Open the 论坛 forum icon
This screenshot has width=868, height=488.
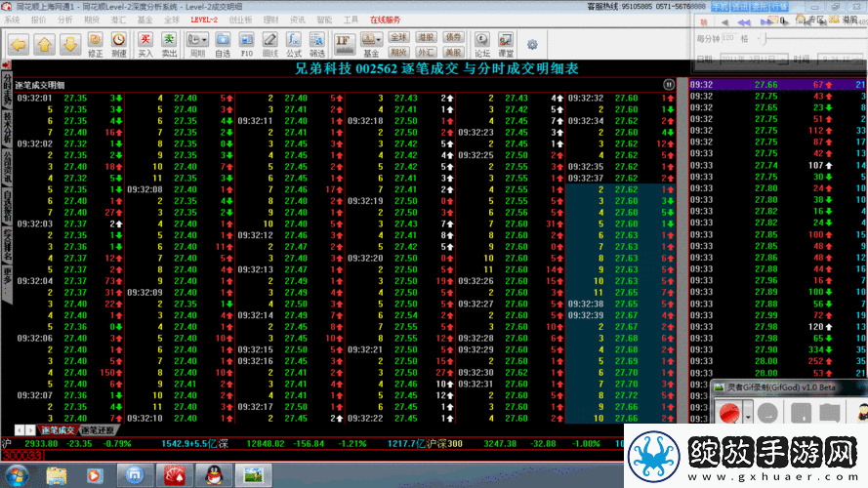[481, 45]
